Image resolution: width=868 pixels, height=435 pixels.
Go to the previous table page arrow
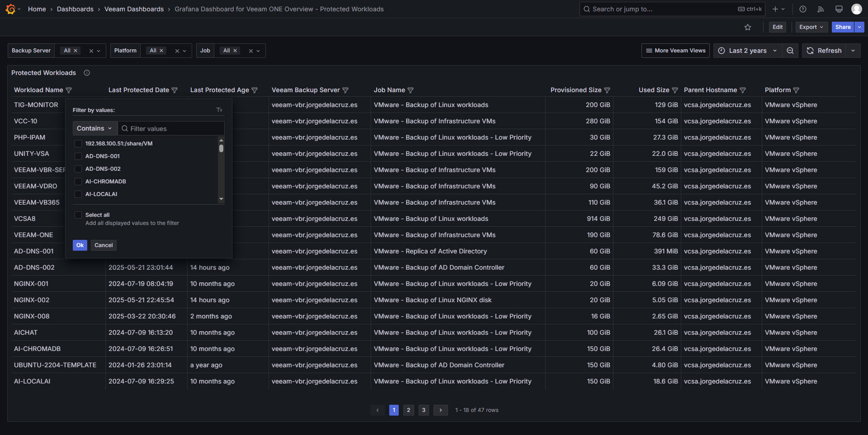377,410
